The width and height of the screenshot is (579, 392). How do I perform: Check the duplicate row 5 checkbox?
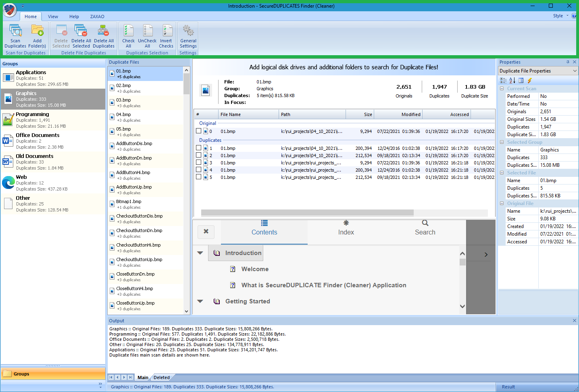pyautogui.click(x=198, y=177)
